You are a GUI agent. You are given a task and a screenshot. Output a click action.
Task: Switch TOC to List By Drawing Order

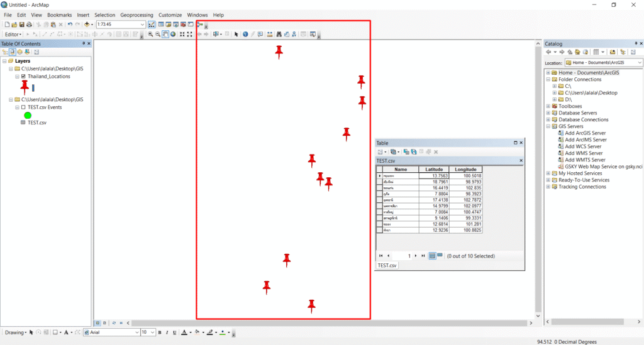coord(5,52)
